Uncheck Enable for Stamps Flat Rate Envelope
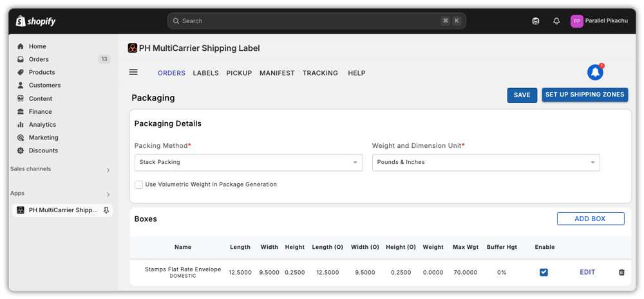This screenshot has width=644, height=299. pos(544,273)
